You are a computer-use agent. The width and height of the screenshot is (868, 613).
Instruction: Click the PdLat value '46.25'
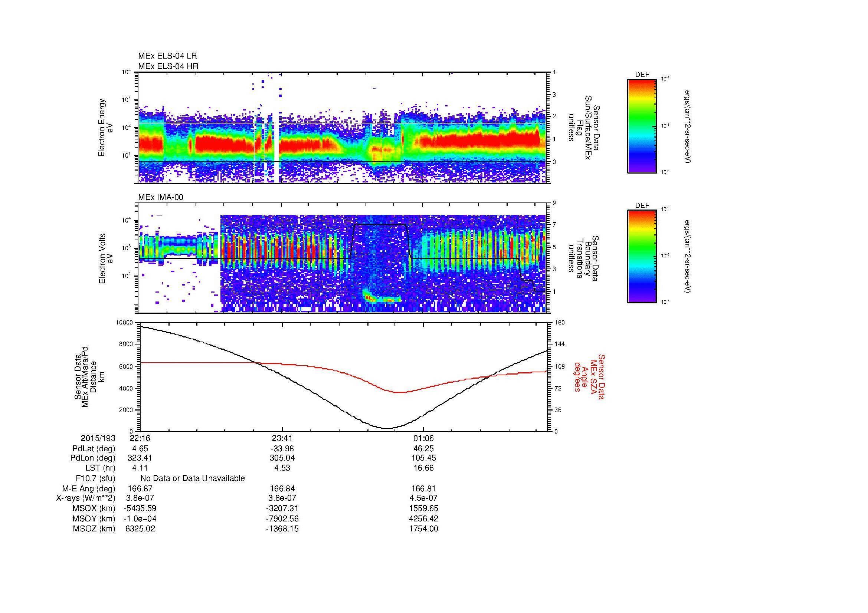click(x=424, y=449)
